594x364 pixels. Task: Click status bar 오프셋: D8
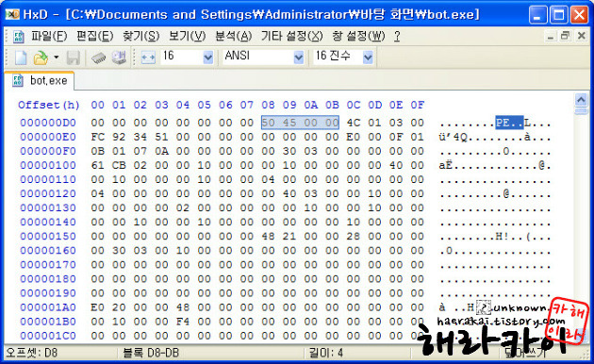[x=32, y=353]
